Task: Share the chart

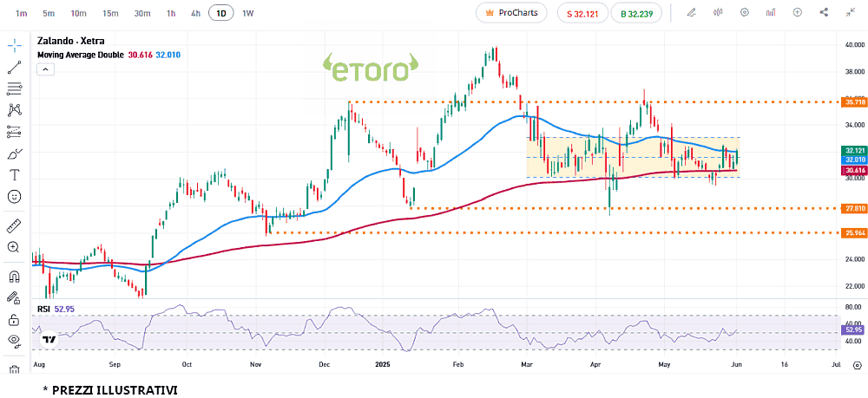Action: [824, 13]
